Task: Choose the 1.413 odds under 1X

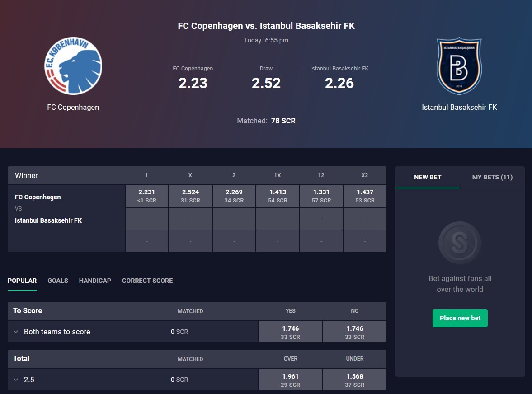Action: (278, 196)
